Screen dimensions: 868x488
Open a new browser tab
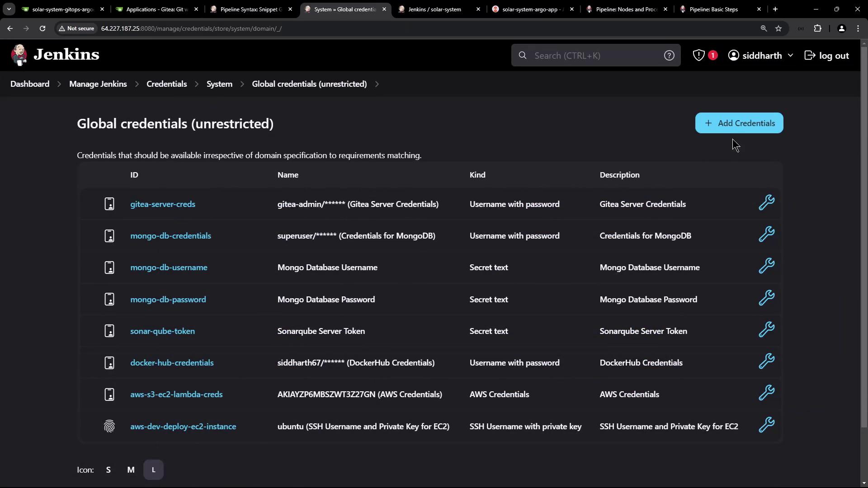pos(775,9)
